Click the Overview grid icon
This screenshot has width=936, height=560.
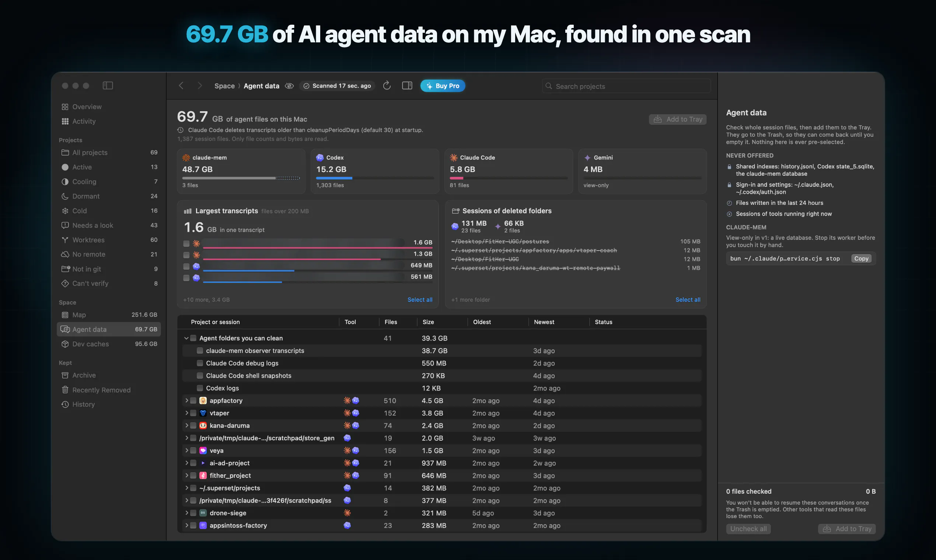[x=65, y=107]
